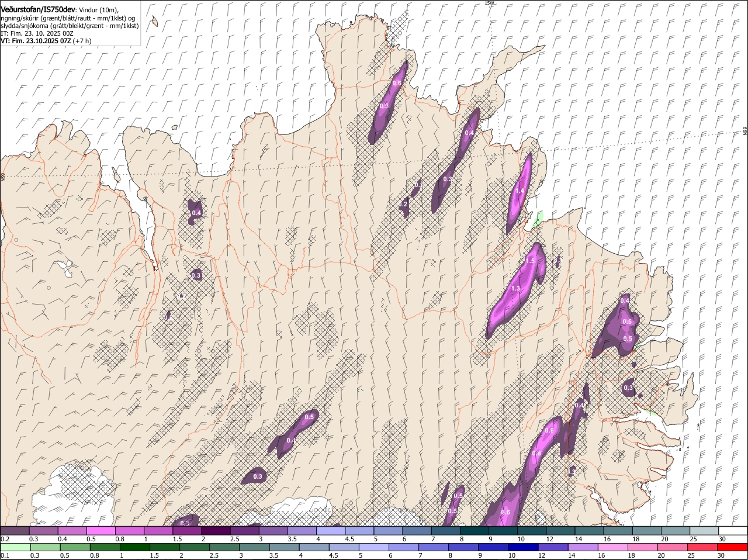The width and height of the screenshot is (748, 560).
Task: Click the 0.9 precipitation value on the map
Action: (x=549, y=430)
